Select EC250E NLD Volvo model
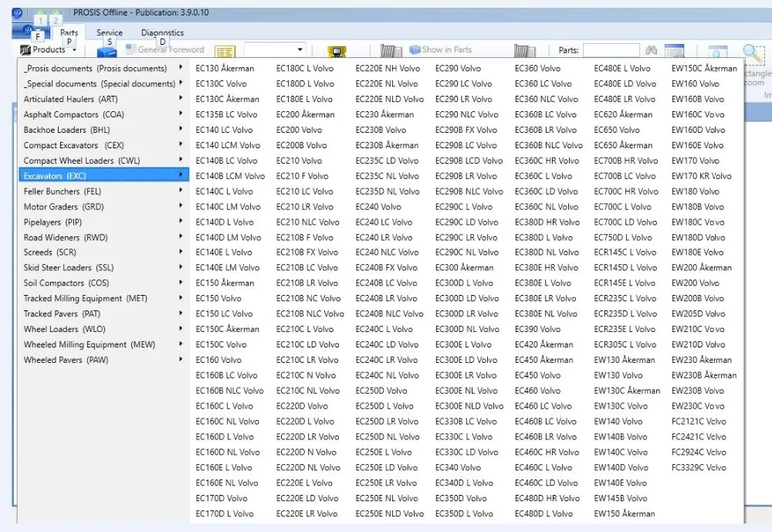Viewport: 772px width, 532px height. pos(389,513)
